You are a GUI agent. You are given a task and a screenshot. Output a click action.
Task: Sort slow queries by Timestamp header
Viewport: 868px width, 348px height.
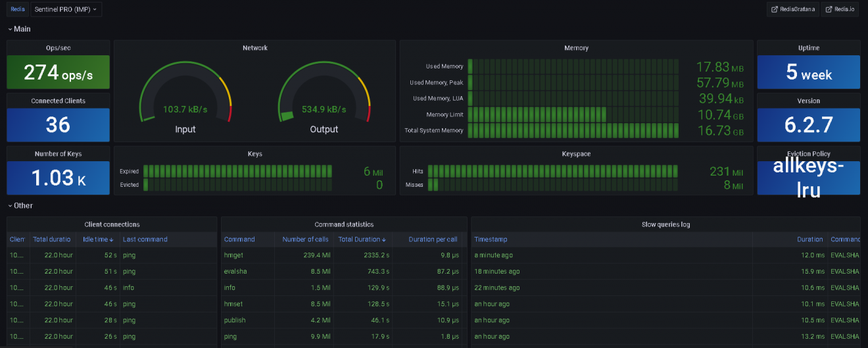pyautogui.click(x=491, y=239)
